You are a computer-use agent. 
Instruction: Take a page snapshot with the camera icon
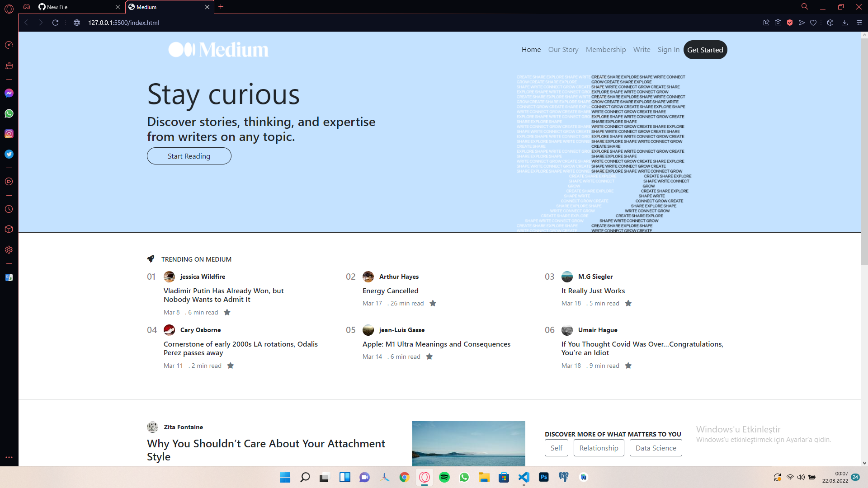coord(778,23)
